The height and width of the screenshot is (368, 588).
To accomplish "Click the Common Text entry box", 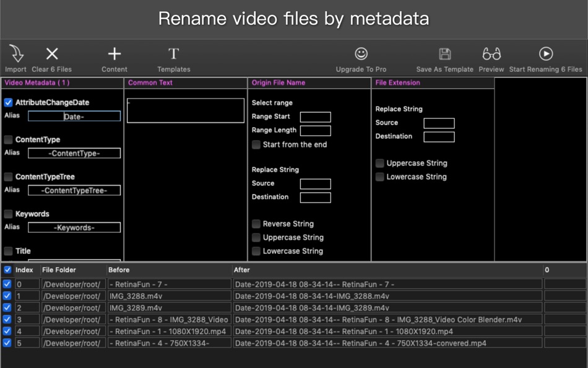I will [186, 110].
